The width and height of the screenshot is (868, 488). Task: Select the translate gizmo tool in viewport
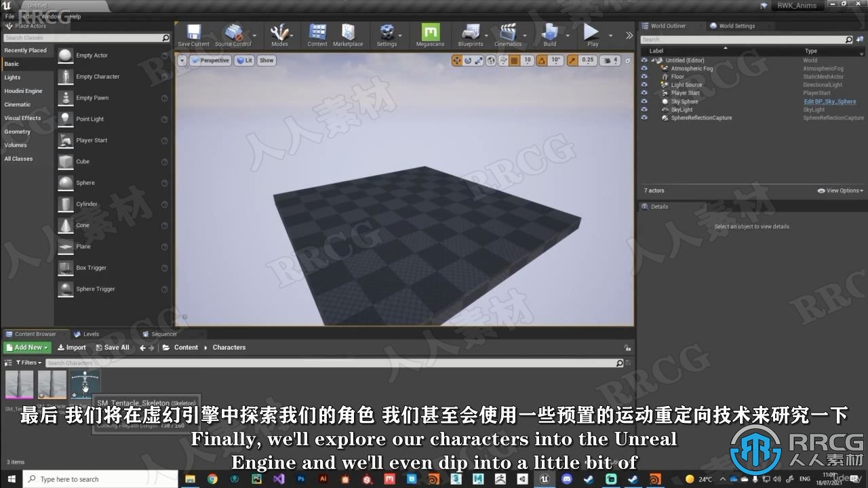pos(457,60)
